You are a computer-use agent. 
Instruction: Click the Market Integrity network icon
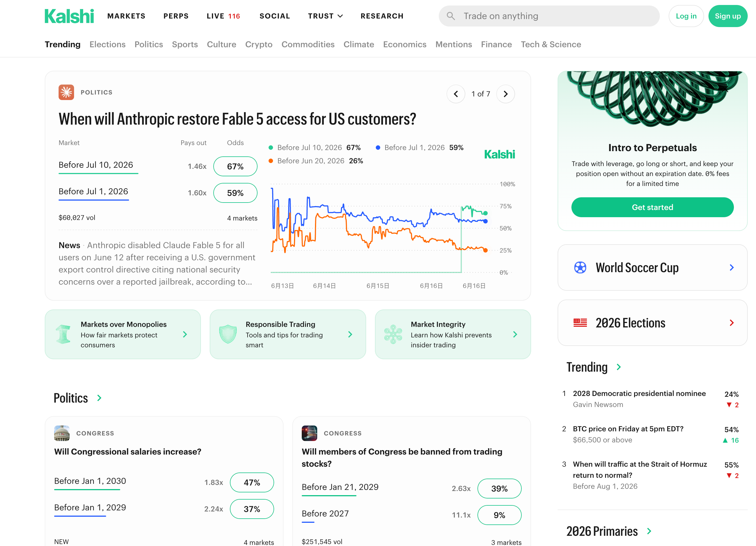tap(393, 334)
